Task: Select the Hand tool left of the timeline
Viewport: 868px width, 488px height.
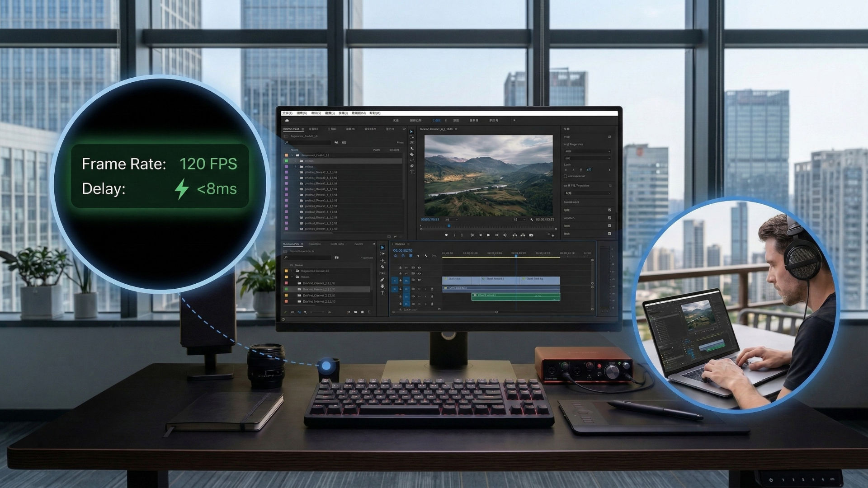Action: 382,286
